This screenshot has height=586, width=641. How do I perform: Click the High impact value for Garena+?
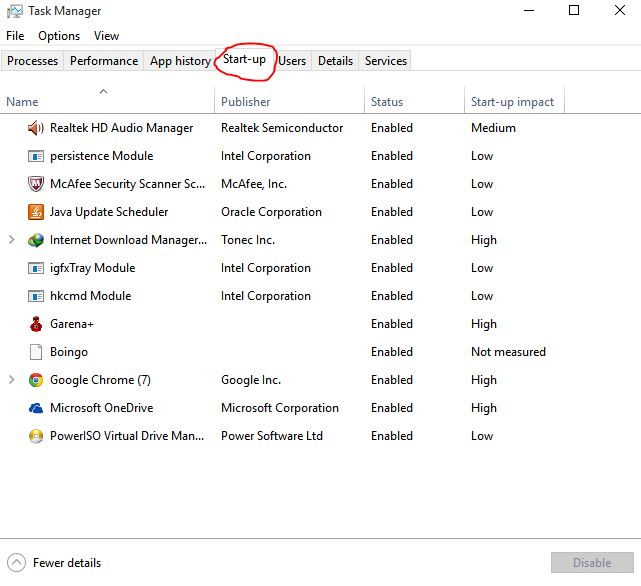[x=484, y=324]
